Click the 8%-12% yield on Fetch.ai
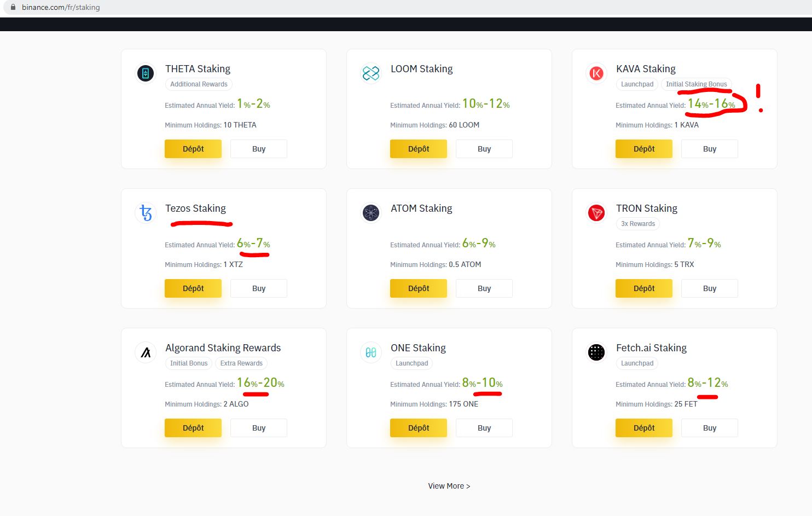Screen dimensions: 812x516 point(708,383)
